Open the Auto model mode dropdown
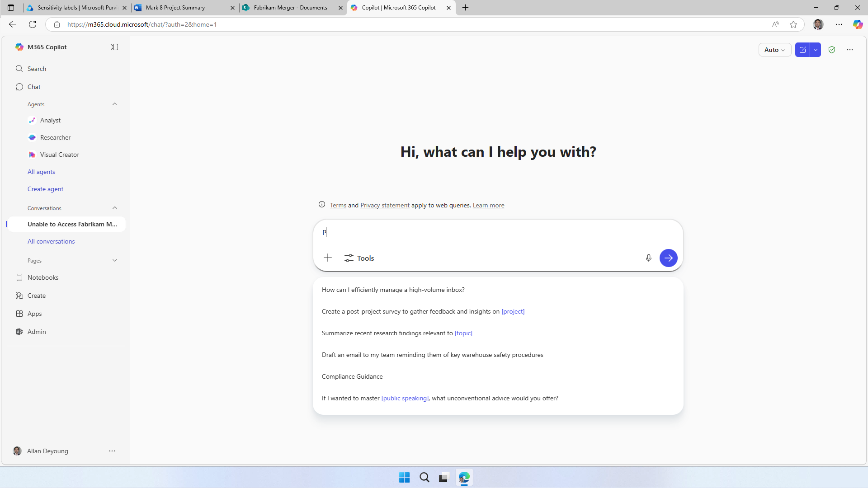The width and height of the screenshot is (868, 488). tap(774, 50)
